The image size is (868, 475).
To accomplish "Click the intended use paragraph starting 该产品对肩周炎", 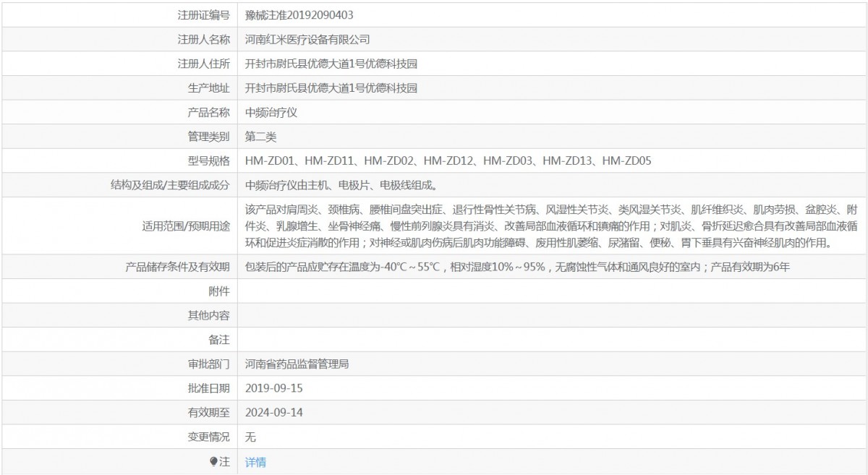I will coord(552,226).
